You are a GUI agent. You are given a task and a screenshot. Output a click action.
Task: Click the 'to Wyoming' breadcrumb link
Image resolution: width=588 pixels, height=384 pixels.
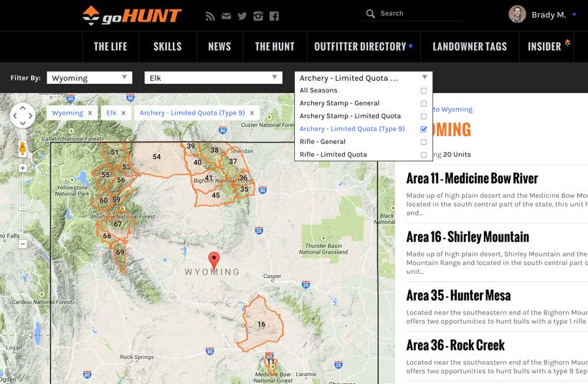452,110
